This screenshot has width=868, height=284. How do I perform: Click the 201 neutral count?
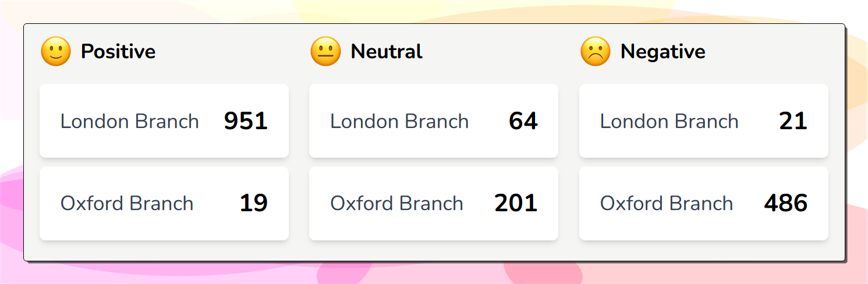(516, 204)
